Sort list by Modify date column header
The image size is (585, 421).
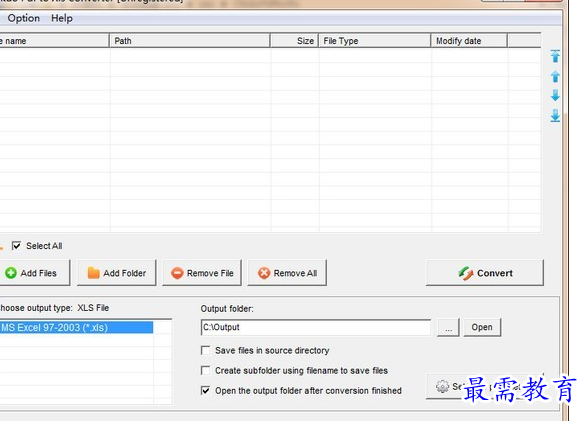(x=469, y=41)
